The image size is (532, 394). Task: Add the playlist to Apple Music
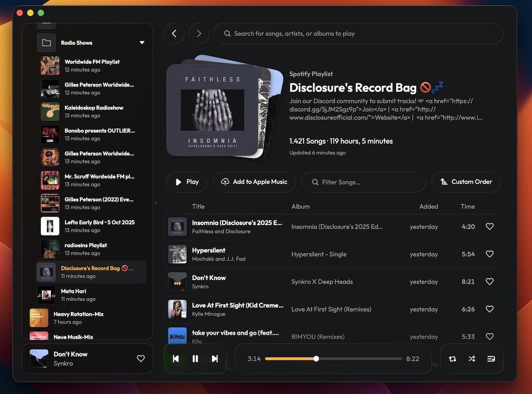pyautogui.click(x=254, y=182)
